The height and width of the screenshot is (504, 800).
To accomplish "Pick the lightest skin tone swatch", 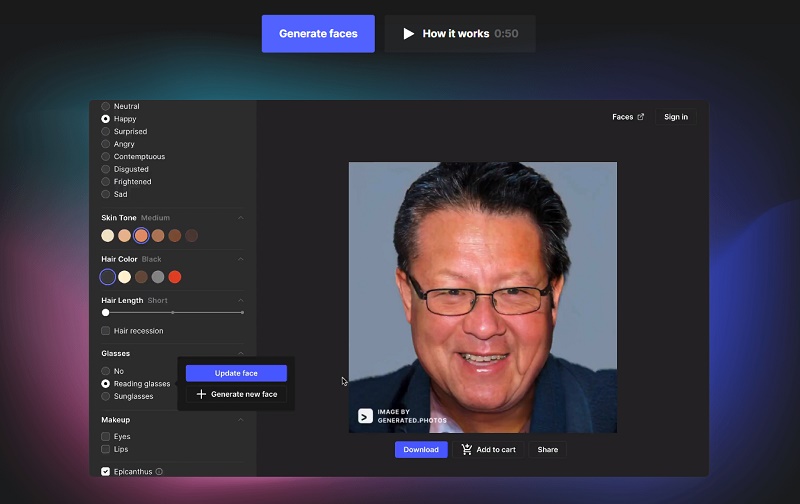I will [108, 235].
